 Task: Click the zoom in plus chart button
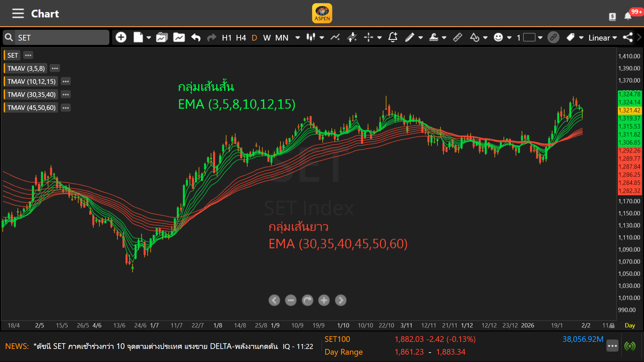point(324,300)
